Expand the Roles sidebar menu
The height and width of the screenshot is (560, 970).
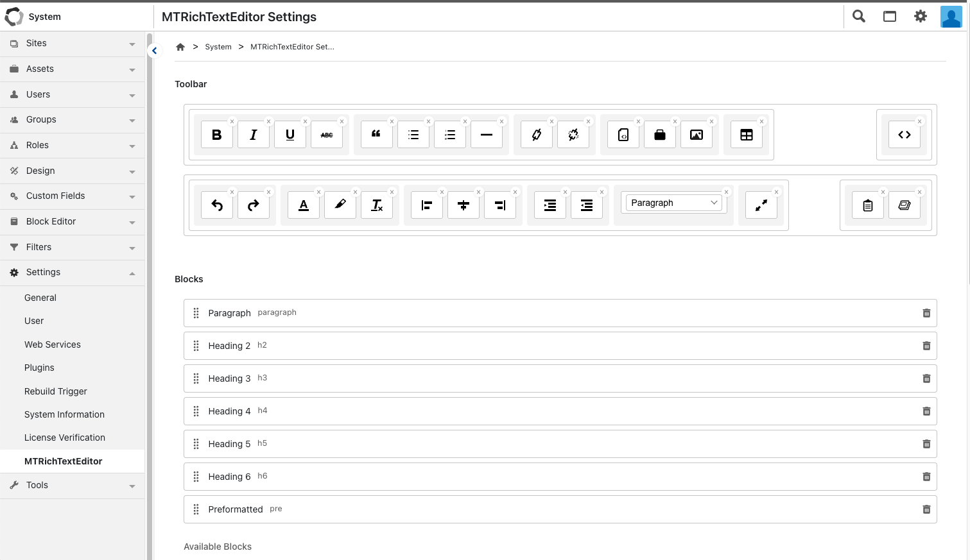pyautogui.click(x=73, y=146)
